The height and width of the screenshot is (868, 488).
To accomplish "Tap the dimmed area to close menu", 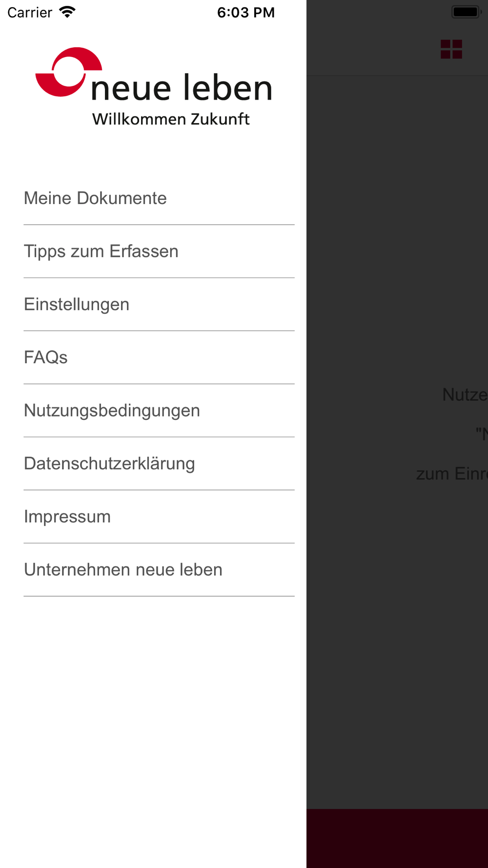I will click(397, 244).
